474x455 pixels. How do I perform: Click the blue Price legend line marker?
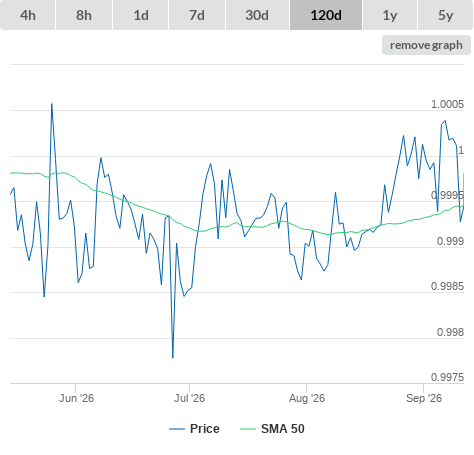pos(177,429)
